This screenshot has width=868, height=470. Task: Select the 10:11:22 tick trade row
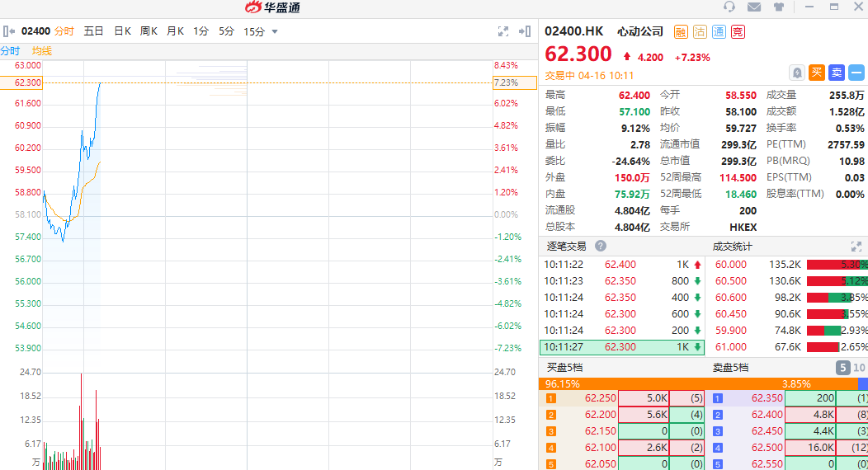pyautogui.click(x=621, y=265)
